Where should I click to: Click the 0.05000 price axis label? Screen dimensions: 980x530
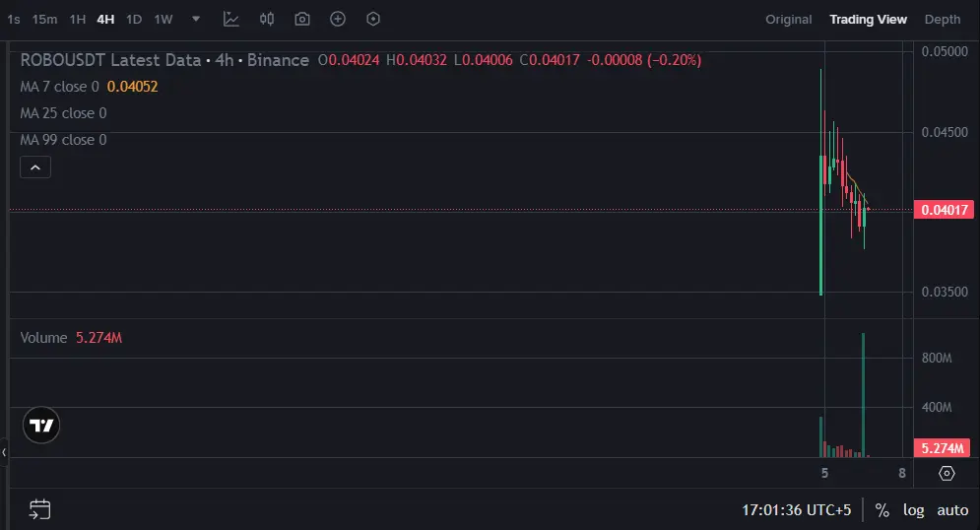(945, 51)
